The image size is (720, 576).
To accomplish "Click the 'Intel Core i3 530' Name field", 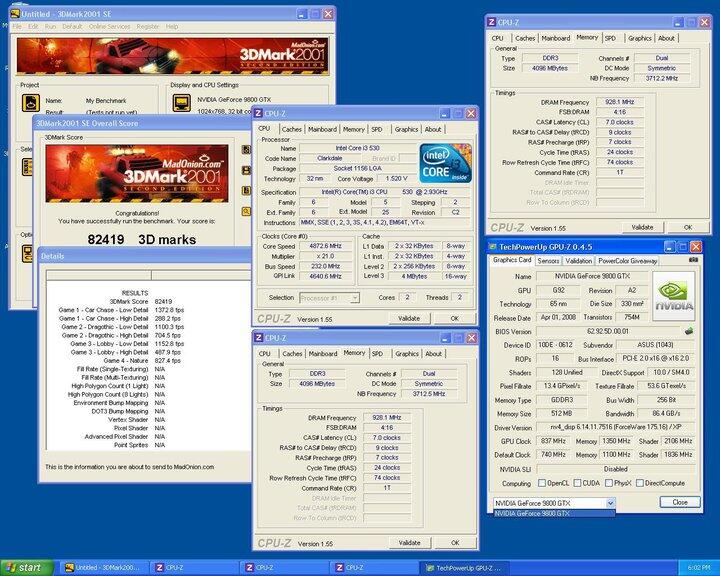I will [x=358, y=148].
